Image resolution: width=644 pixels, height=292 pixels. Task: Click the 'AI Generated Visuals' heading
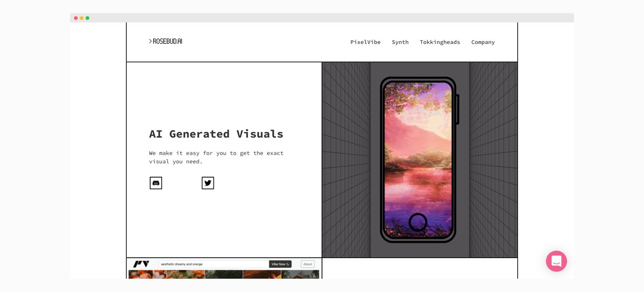[216, 134]
